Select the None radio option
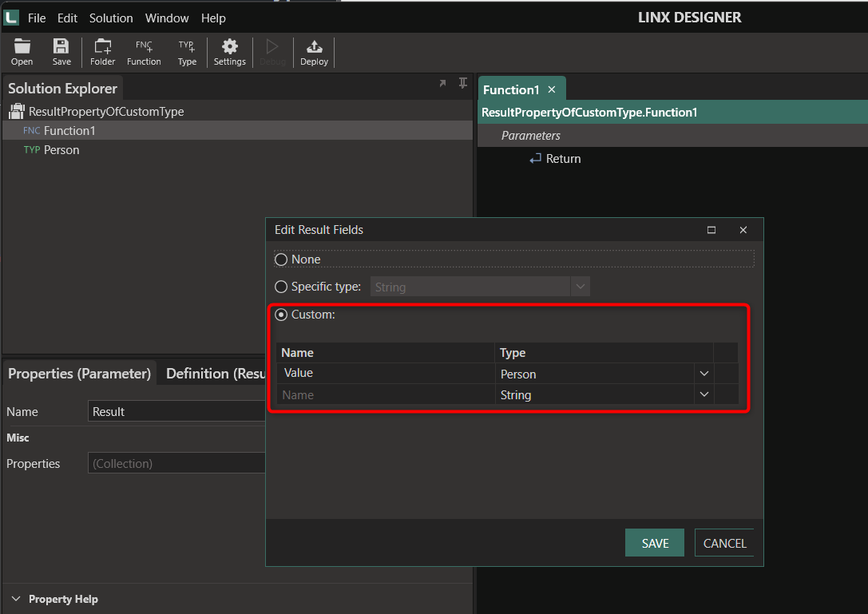 (281, 259)
